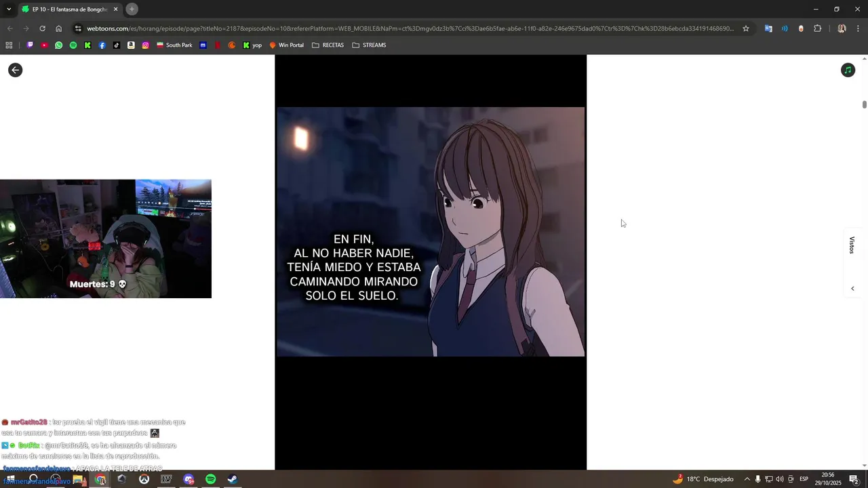Image resolution: width=868 pixels, height=488 pixels.
Task: Open the Google Translate extension
Action: point(768,28)
